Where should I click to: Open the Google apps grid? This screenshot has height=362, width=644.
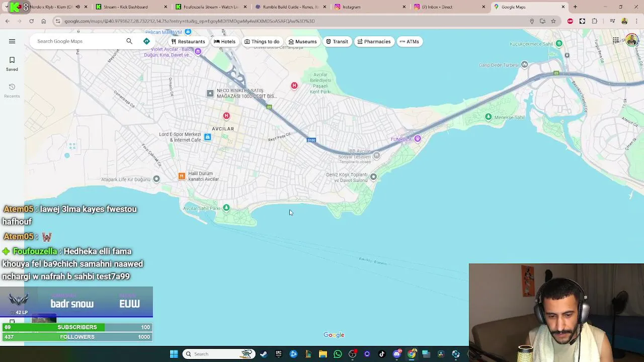tap(616, 40)
